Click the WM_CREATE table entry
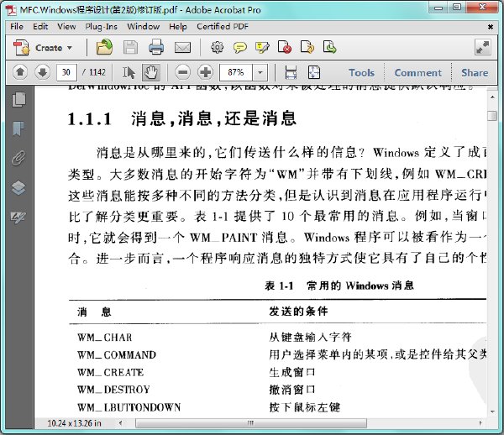Viewport: 504px width, 435px height. pyautogui.click(x=111, y=372)
